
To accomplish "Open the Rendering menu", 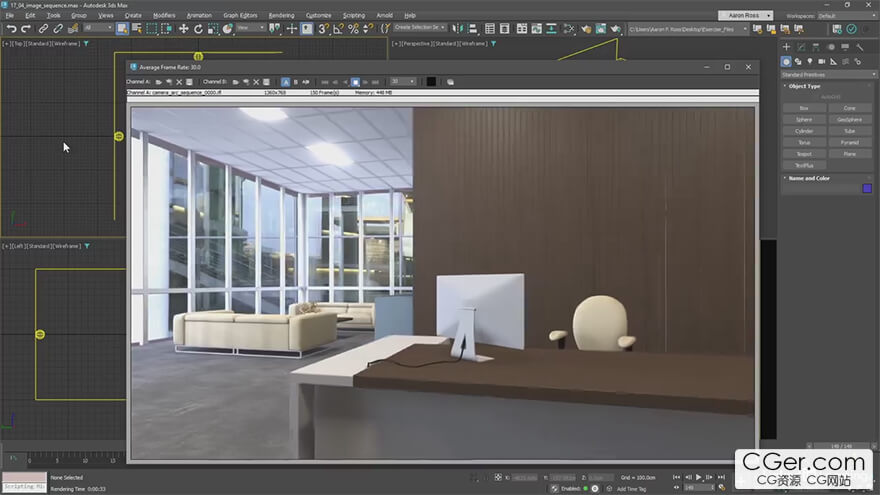I will point(281,16).
